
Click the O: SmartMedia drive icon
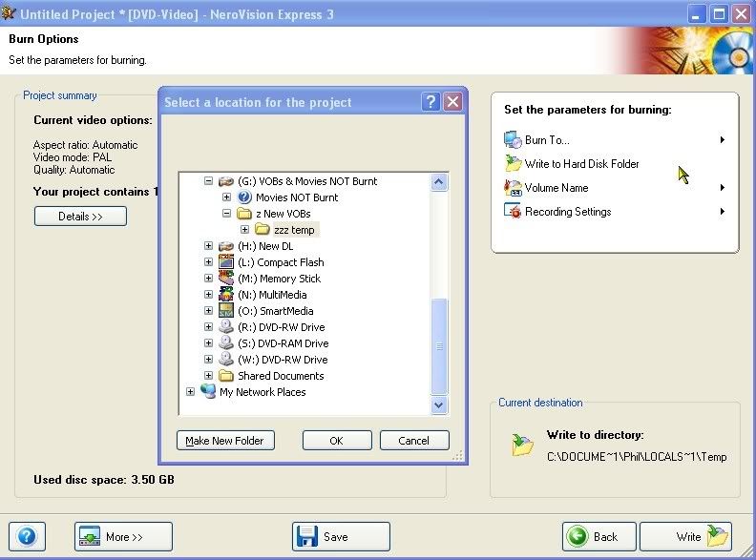coord(226,310)
